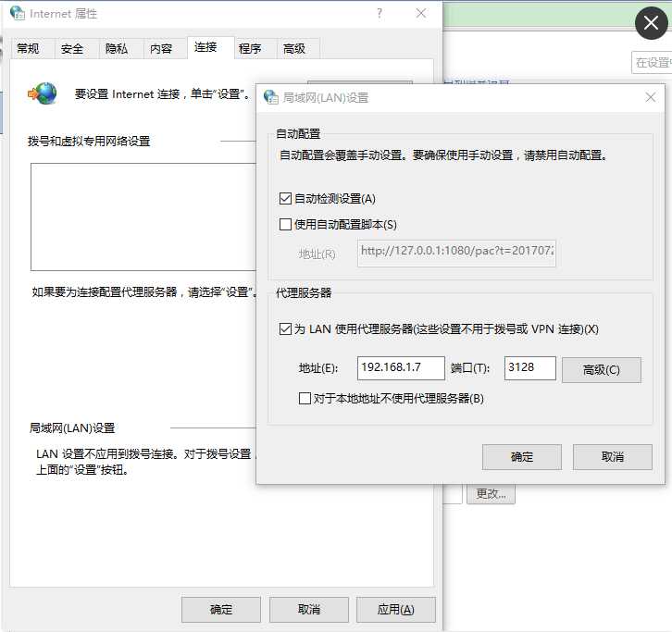Open the 高级 tab
This screenshot has width=672, height=632.
coord(294,48)
